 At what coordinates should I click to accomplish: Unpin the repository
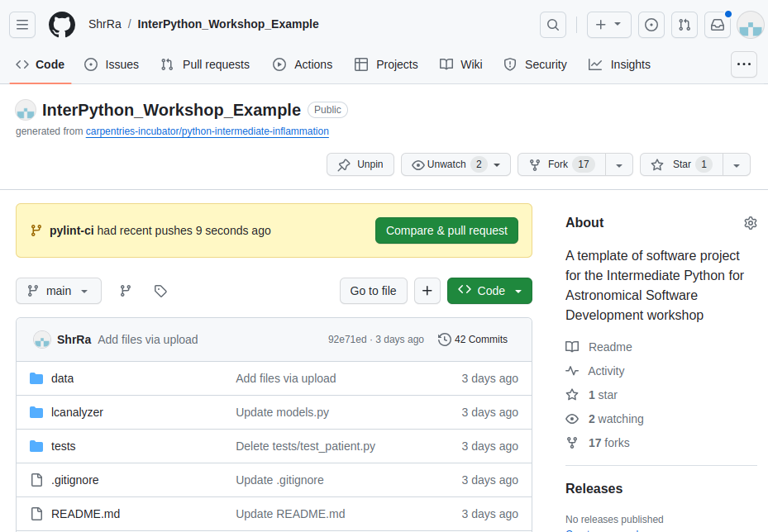360,164
